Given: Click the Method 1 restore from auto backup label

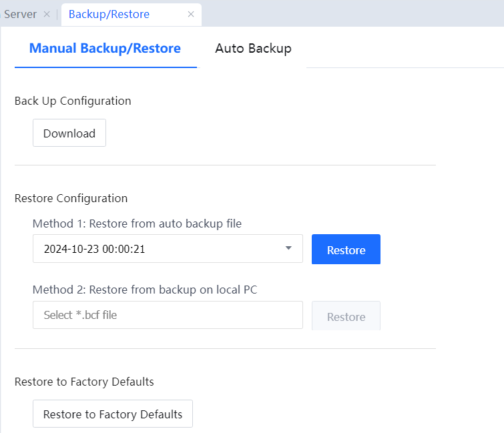Looking at the screenshot, I should [x=137, y=224].
